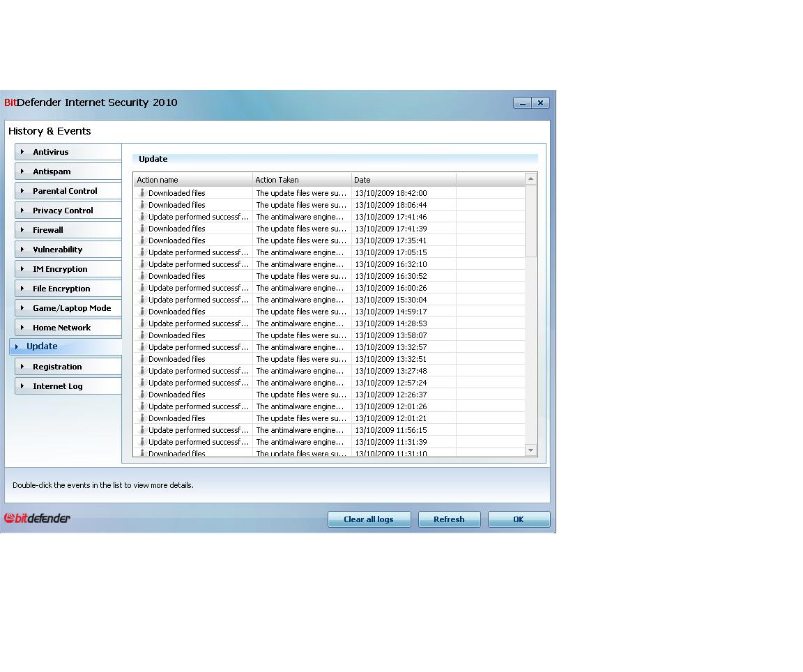The image size is (803, 672).
Task: Select event dated 13/10/2009 17:35:41
Action: (329, 240)
